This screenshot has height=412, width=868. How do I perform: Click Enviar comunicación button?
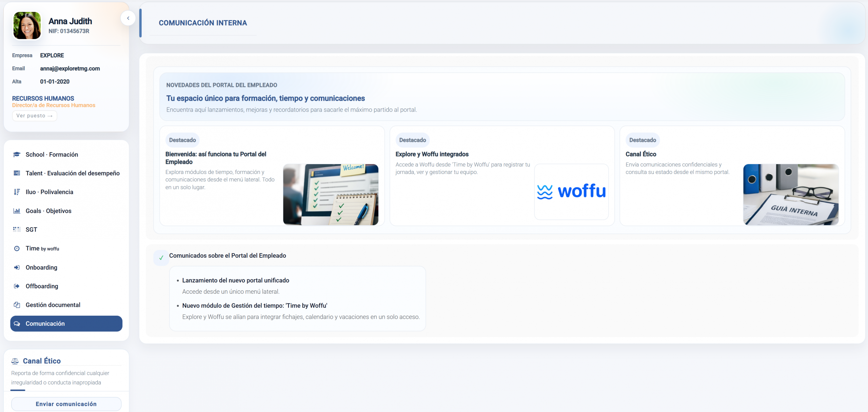click(66, 404)
